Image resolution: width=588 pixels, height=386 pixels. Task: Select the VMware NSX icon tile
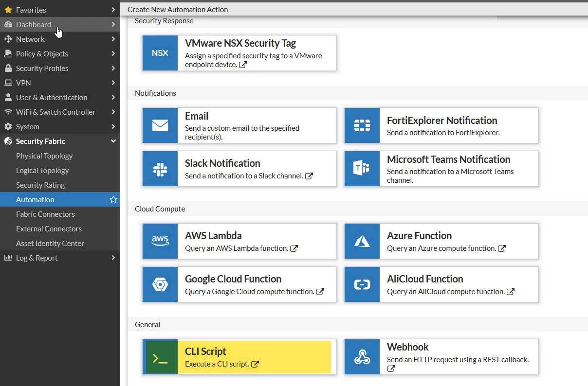[x=160, y=53]
